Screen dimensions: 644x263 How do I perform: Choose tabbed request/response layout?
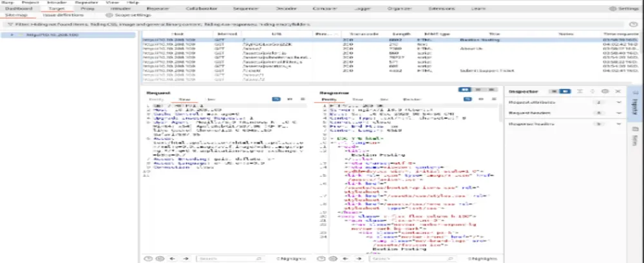[x=491, y=89]
